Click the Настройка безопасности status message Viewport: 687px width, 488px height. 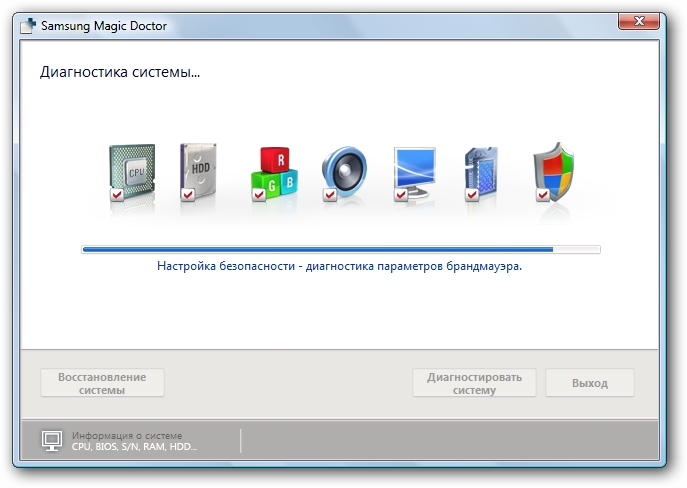click(x=340, y=266)
